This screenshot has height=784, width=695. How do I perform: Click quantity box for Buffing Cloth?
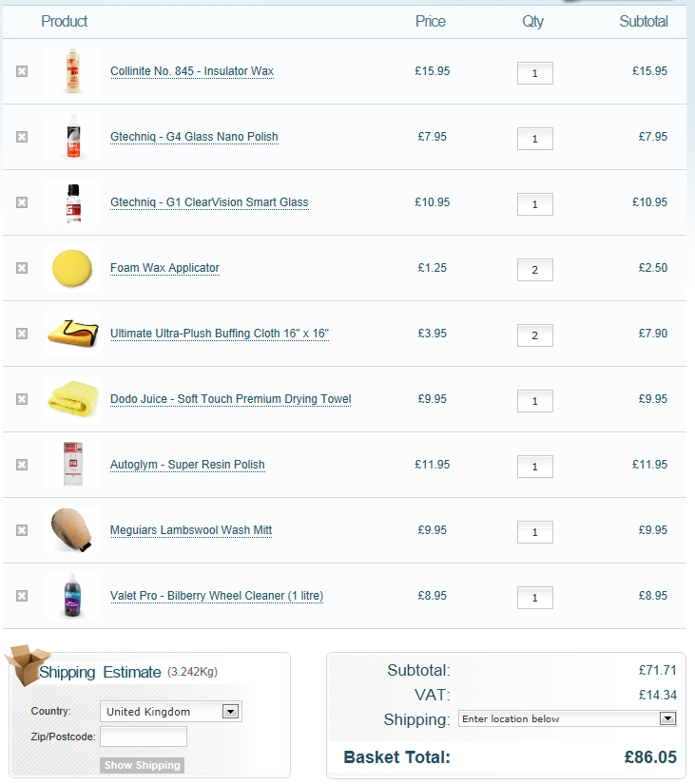click(x=535, y=335)
